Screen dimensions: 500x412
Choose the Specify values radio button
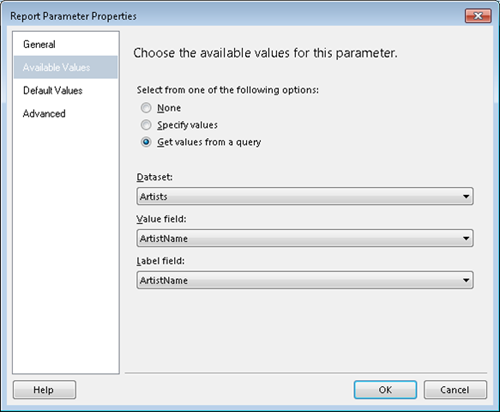point(146,125)
